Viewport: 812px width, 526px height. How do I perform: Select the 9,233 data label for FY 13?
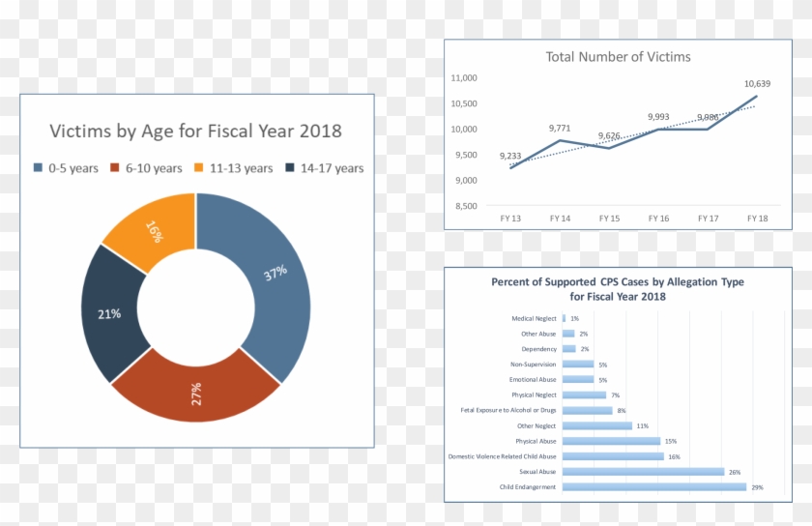coord(510,156)
